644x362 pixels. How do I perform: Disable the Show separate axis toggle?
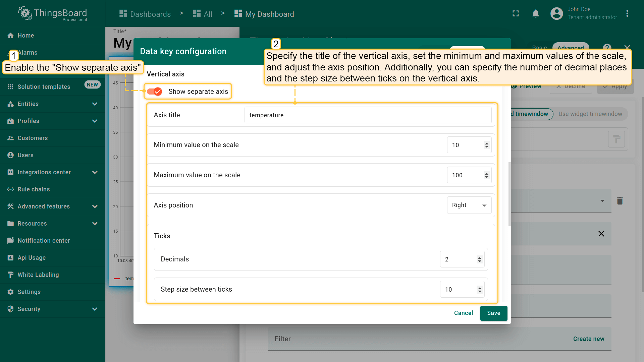(155, 92)
